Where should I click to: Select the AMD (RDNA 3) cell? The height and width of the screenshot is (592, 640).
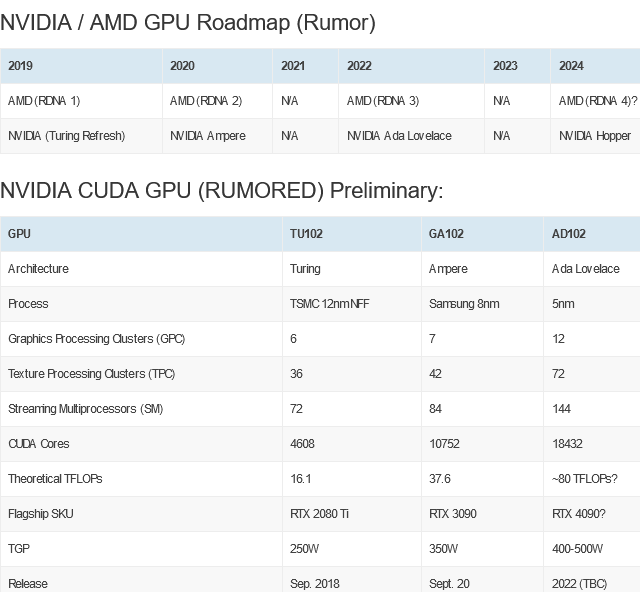pos(383,101)
